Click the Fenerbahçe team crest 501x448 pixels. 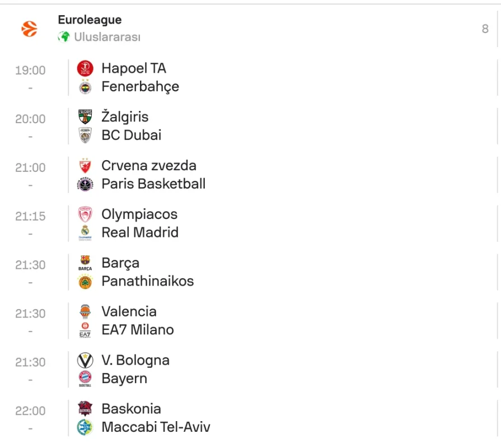click(85, 87)
